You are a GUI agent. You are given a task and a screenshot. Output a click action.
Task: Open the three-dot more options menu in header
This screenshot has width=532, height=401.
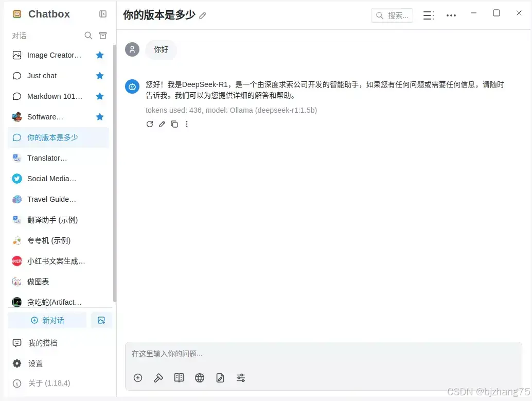pyautogui.click(x=451, y=15)
